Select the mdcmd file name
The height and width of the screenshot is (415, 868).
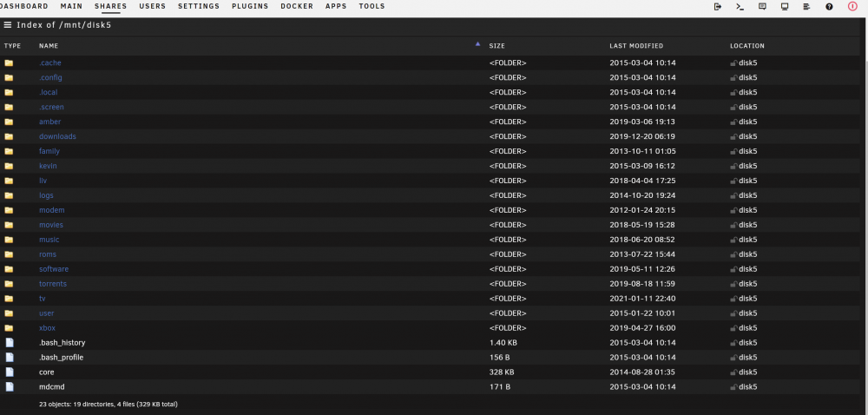pyautogui.click(x=52, y=386)
